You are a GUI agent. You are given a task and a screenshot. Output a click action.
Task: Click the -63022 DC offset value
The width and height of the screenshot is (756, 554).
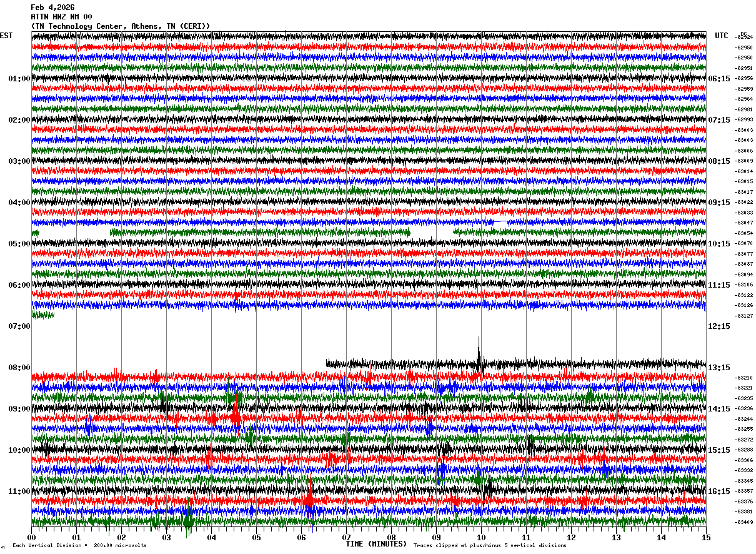point(744,202)
